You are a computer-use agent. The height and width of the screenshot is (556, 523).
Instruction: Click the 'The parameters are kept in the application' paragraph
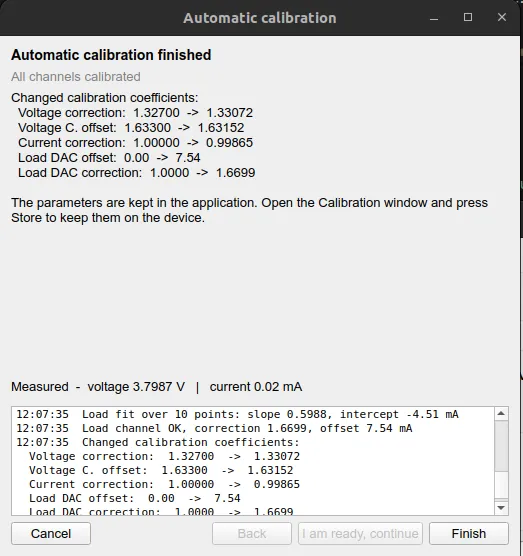(249, 210)
